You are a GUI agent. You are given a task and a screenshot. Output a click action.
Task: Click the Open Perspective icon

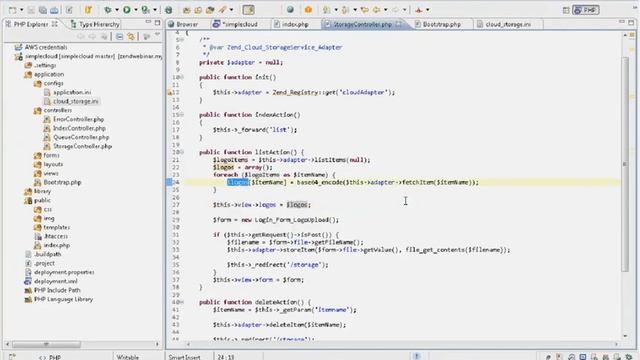[x=566, y=10]
